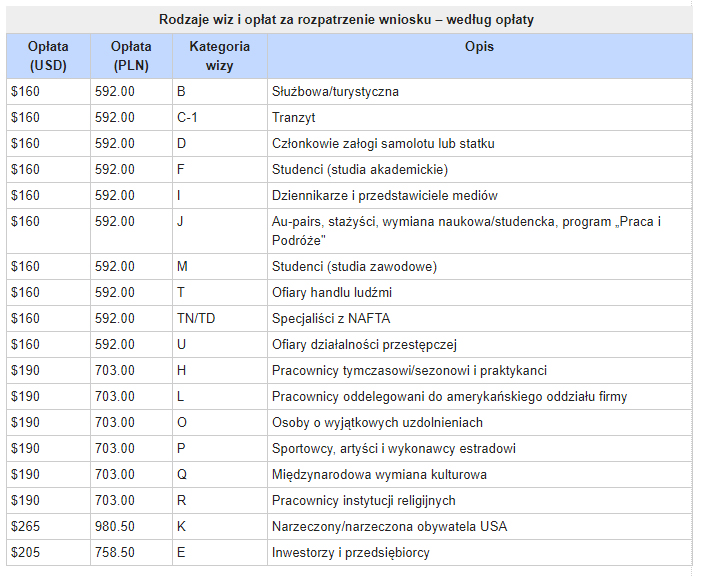Select visa category "TN/TD" cell
This screenshot has height=576, width=701.
(220, 318)
